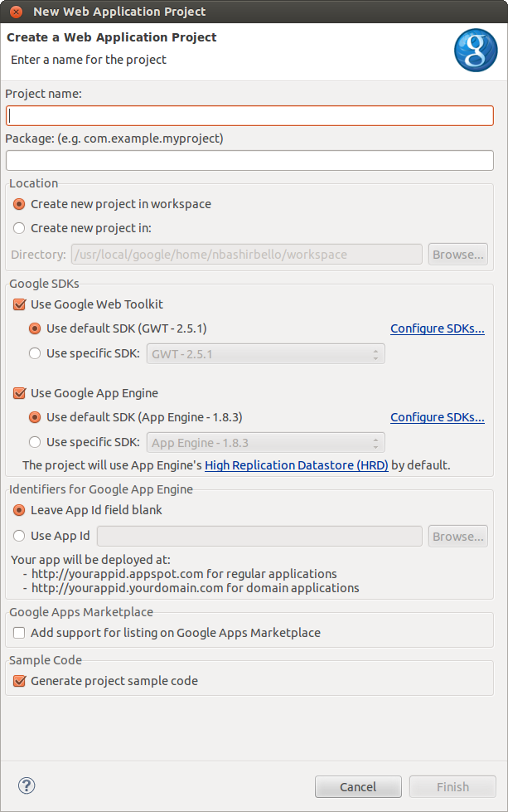The height and width of the screenshot is (812, 508).
Task: Focus the Package text field
Action: click(249, 160)
